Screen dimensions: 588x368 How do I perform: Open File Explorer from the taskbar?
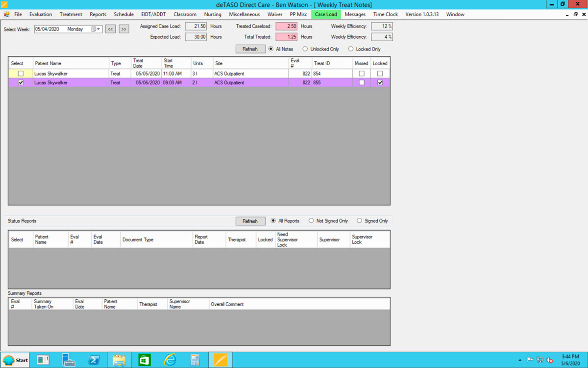119,360
